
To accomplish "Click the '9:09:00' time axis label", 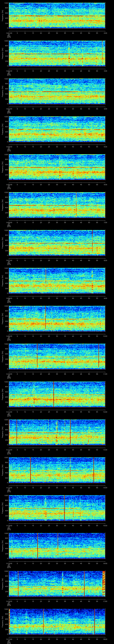I will coord(9,336).
